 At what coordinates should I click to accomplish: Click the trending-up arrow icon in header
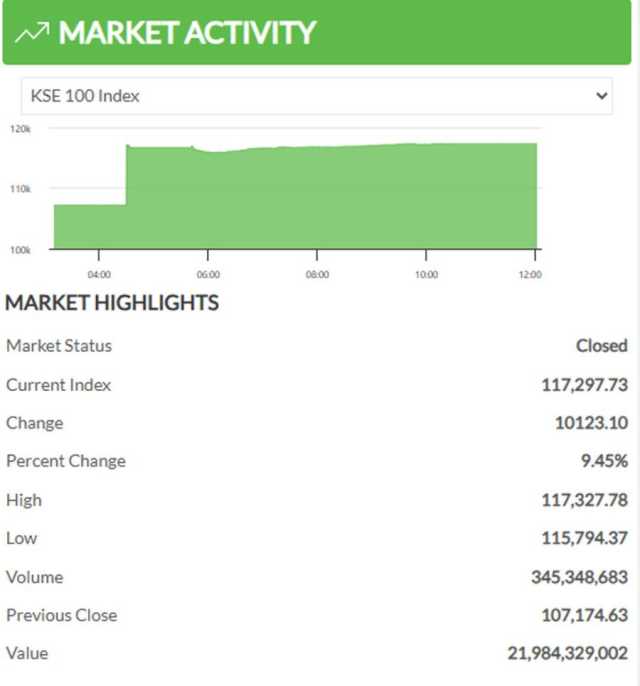pyautogui.click(x=32, y=32)
